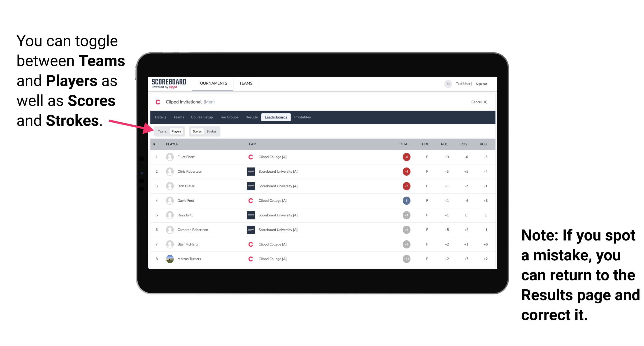The width and height of the screenshot is (644, 346).
Task: Click the profile icon for Elliot Ebert
Action: point(169,157)
